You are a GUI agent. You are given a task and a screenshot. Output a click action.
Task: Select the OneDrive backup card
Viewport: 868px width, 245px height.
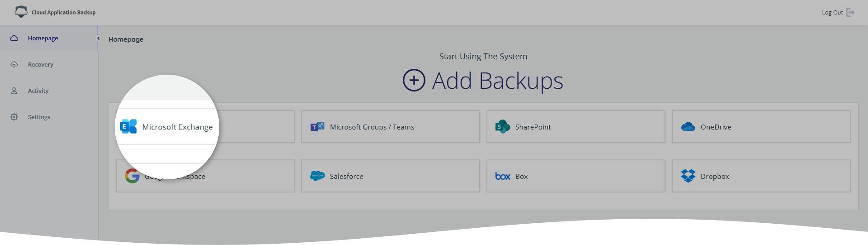[x=761, y=127]
